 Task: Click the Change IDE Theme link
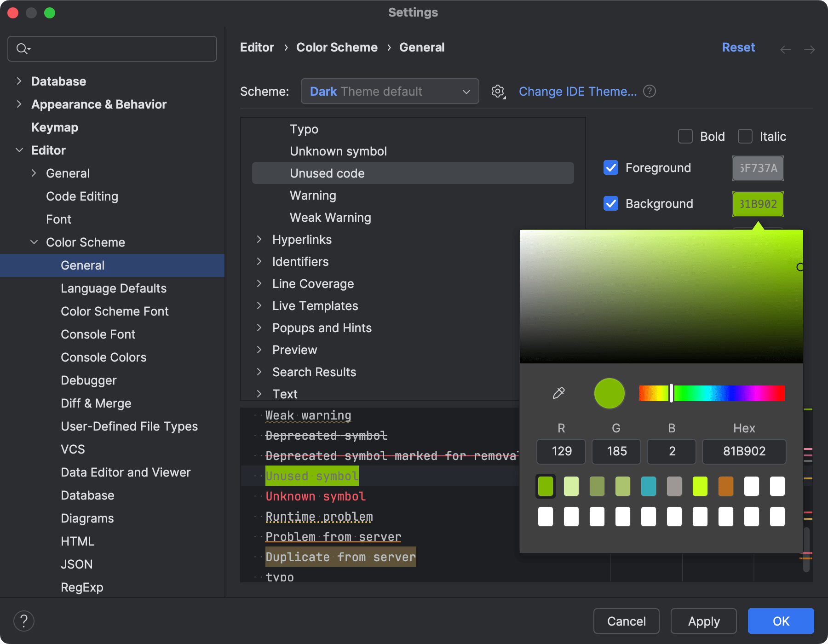pos(577,92)
